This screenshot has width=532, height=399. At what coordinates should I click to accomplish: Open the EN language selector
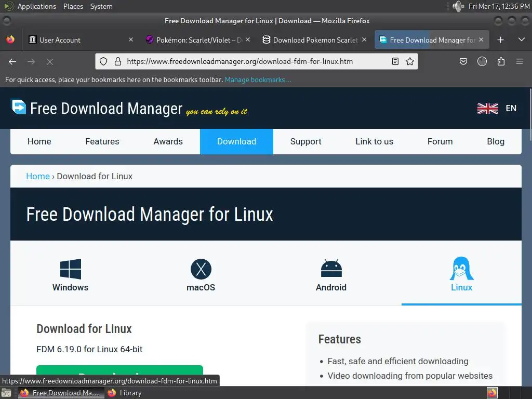pos(511,108)
